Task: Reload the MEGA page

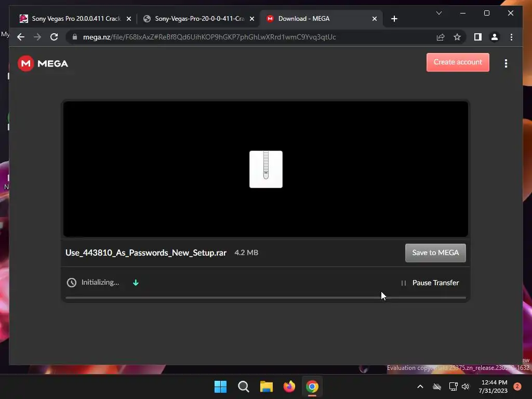Action: 54,37
